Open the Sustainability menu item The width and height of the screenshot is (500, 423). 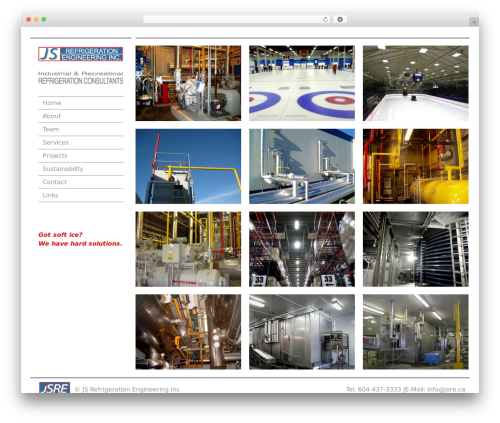[81, 169]
